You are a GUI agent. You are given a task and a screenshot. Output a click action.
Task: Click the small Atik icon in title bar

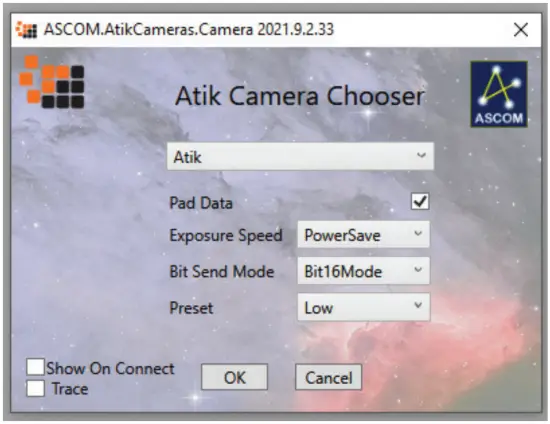coord(27,30)
